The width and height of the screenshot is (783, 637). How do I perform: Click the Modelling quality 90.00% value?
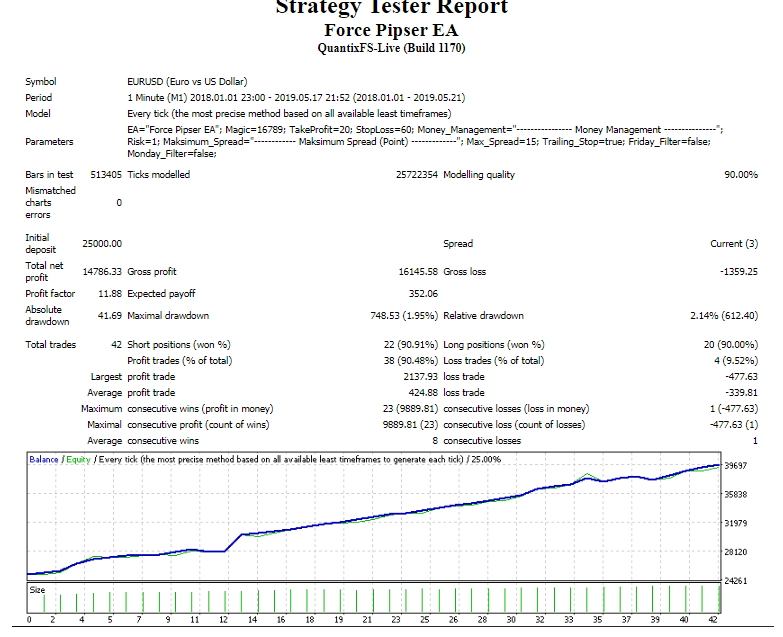pos(739,175)
